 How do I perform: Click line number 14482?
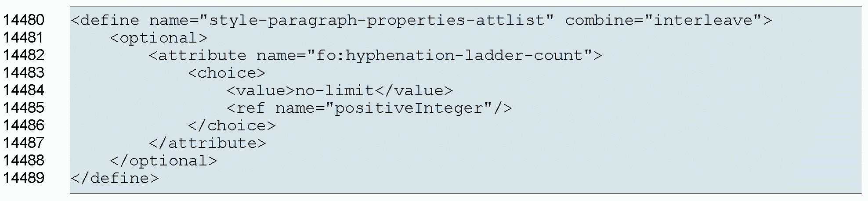24,55
